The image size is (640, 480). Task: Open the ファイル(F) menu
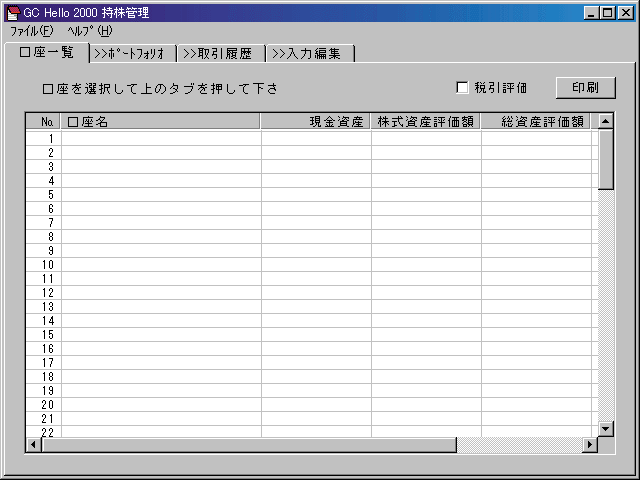click(x=31, y=31)
